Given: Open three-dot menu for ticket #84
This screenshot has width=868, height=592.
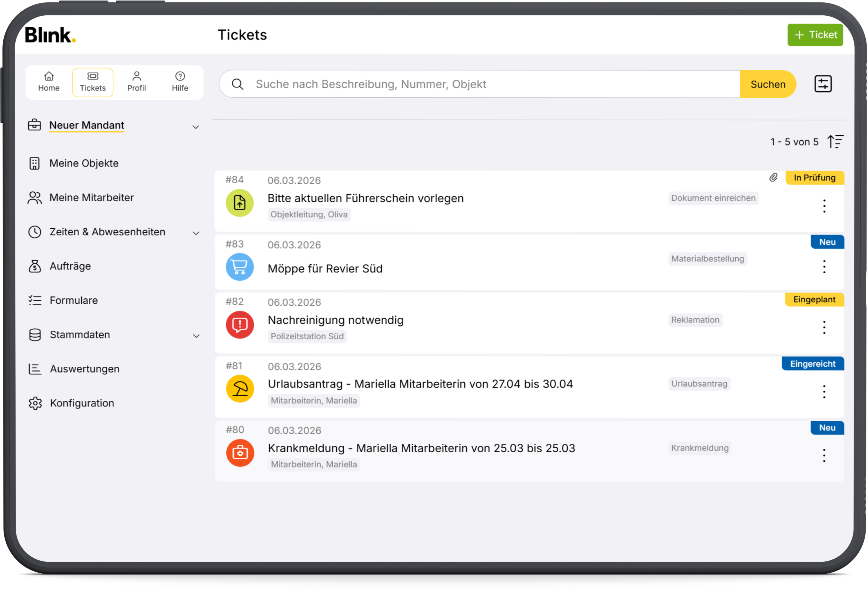Looking at the screenshot, I should pyautogui.click(x=824, y=206).
